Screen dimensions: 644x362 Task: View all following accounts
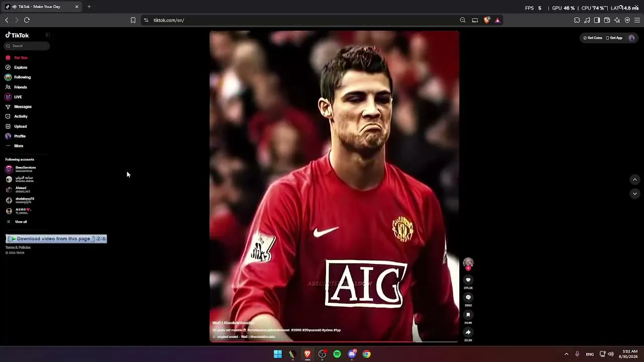pyautogui.click(x=17, y=222)
